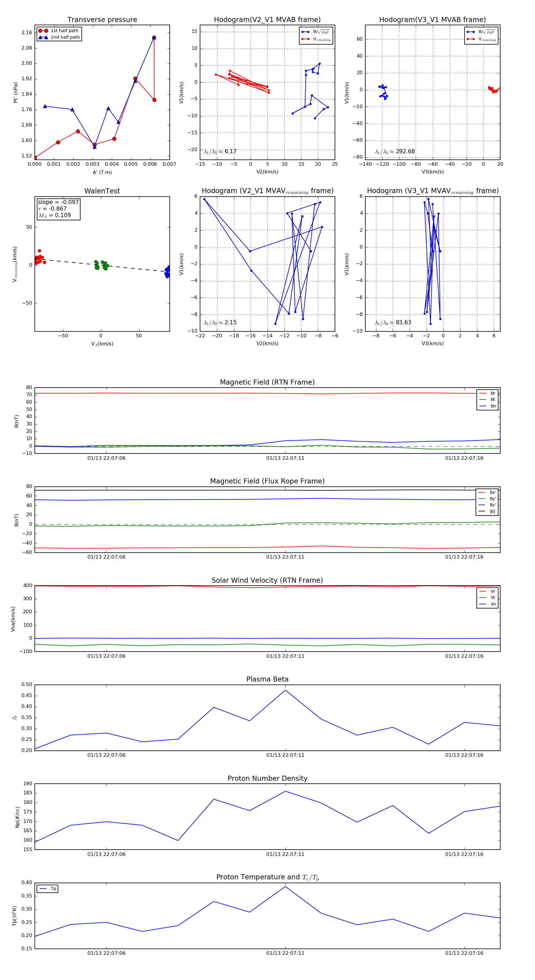Click the green point cluster in the WalenTest plot
The height and width of the screenshot is (980, 535).
click(101, 265)
